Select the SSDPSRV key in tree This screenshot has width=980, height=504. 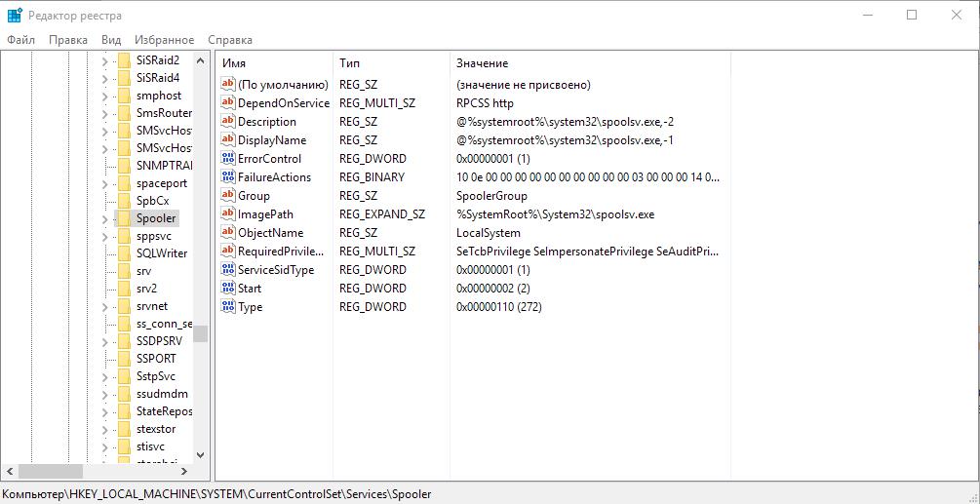pos(161,341)
